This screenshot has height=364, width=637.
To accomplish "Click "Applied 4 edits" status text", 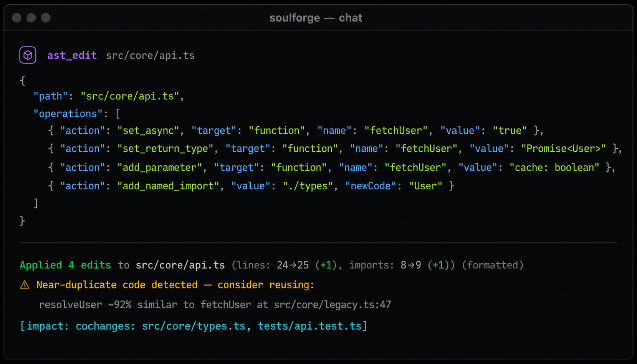I will 65,265.
